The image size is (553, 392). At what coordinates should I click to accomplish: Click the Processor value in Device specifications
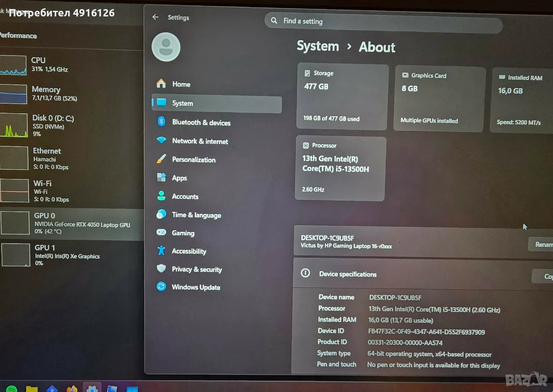[x=434, y=309]
